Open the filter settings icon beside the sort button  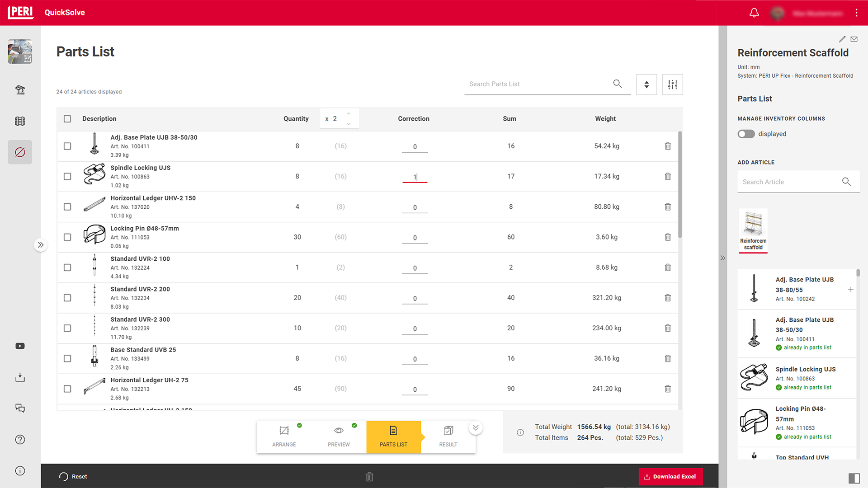[x=672, y=84]
